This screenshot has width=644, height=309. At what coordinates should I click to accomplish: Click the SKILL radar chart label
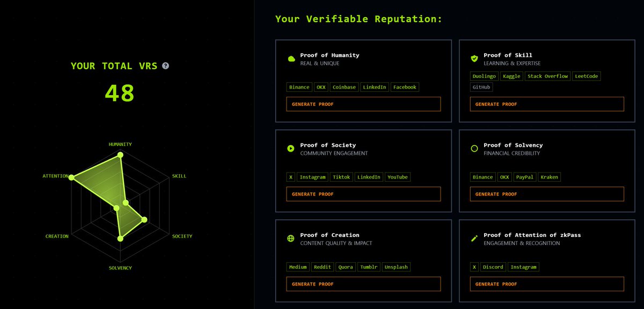(179, 176)
